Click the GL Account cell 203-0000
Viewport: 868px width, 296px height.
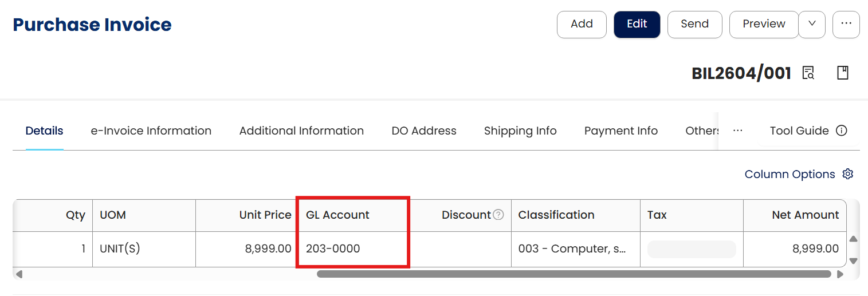(x=333, y=249)
